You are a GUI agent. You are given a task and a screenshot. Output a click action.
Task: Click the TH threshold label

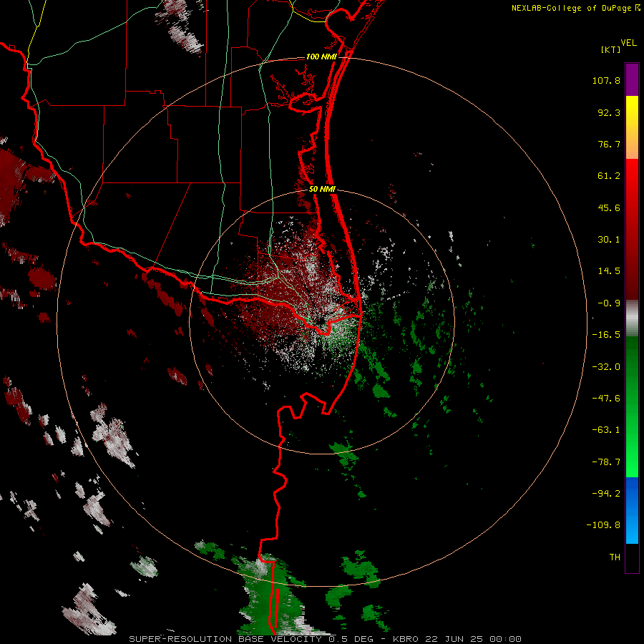(615, 557)
